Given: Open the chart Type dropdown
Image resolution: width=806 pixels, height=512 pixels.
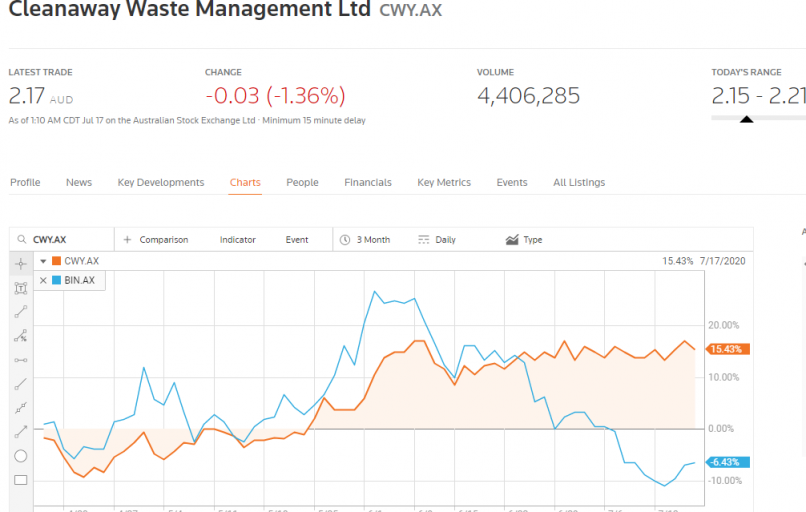Looking at the screenshot, I should [524, 240].
